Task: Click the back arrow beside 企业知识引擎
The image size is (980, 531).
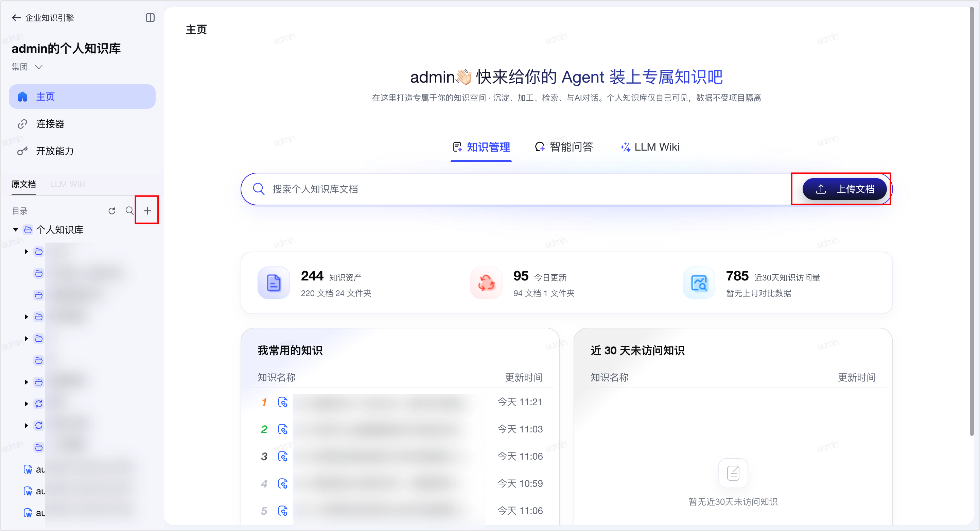Action: coord(16,18)
